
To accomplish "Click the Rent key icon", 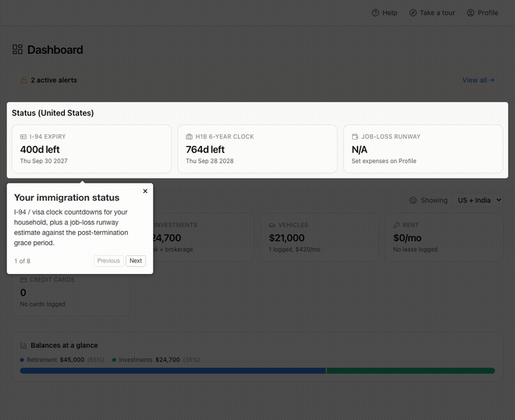I will click(396, 225).
